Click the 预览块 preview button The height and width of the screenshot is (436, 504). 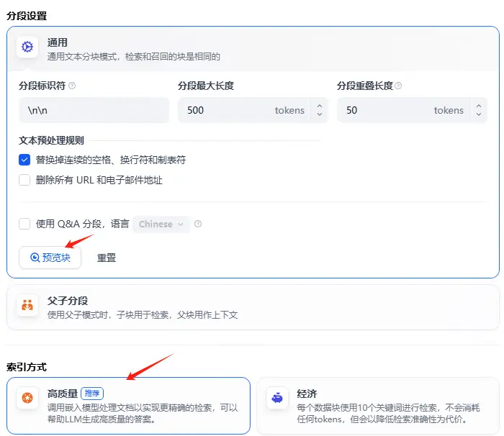(x=50, y=258)
